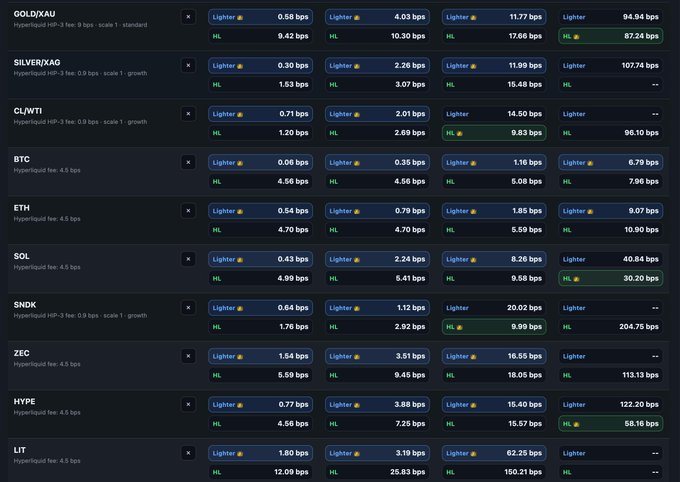This screenshot has width=680, height=482.
Task: Click GOLD/XAU Lighter 0.58 bps cell
Action: coord(260,17)
